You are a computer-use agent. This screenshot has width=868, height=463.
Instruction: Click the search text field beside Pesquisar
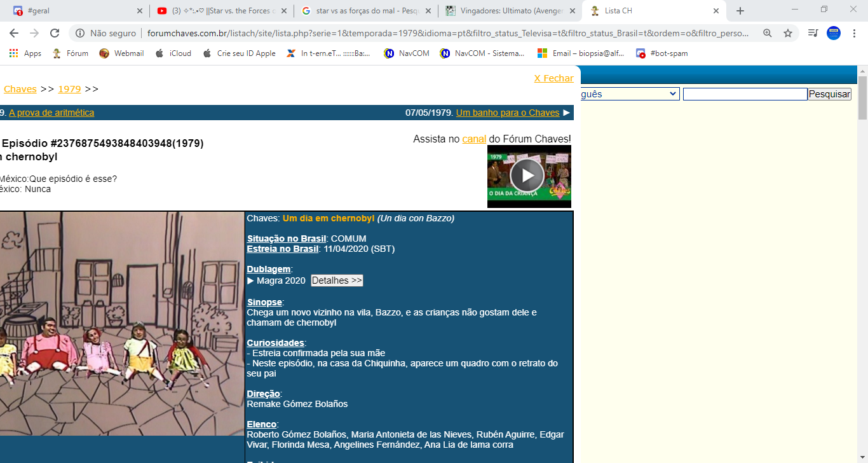point(745,94)
